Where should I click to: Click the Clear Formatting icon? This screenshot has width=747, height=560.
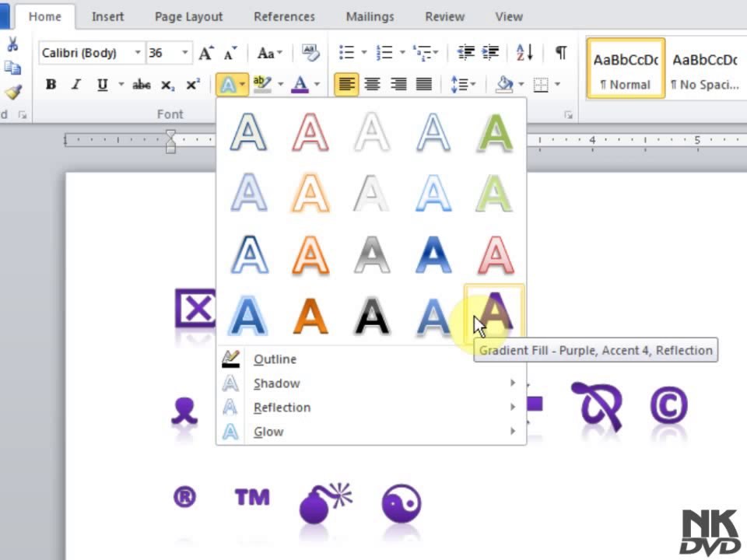tap(310, 53)
